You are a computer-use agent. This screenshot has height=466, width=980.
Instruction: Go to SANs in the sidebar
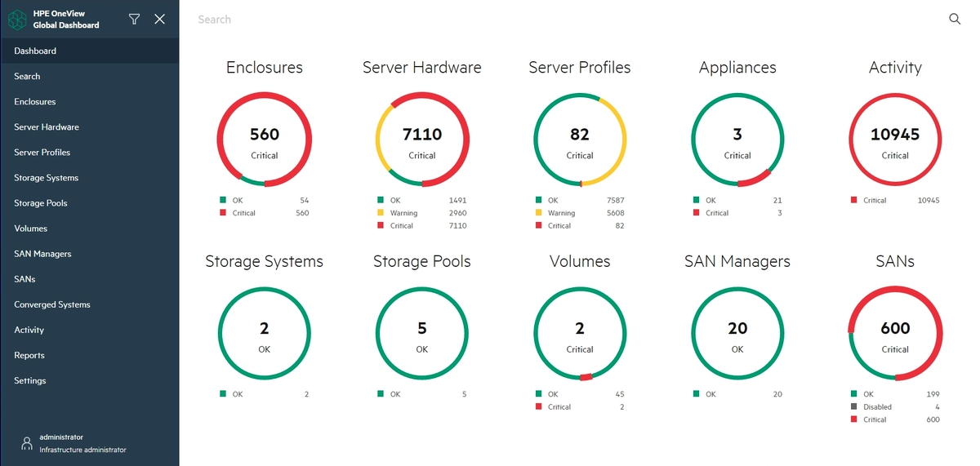point(90,279)
